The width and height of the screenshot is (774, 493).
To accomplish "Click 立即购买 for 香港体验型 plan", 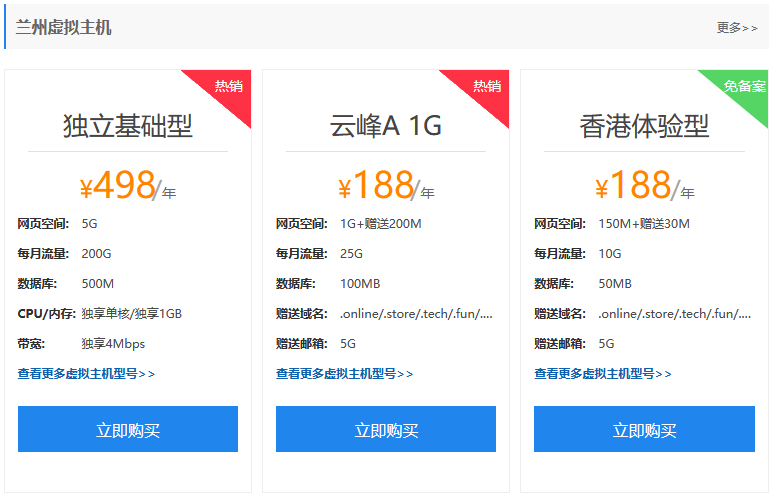I will 644,429.
